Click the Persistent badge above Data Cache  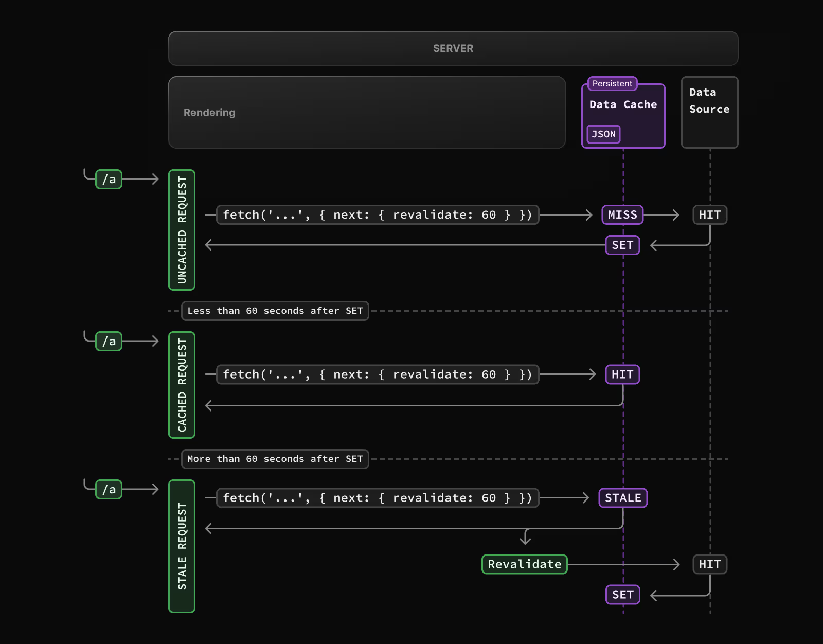pyautogui.click(x=612, y=83)
